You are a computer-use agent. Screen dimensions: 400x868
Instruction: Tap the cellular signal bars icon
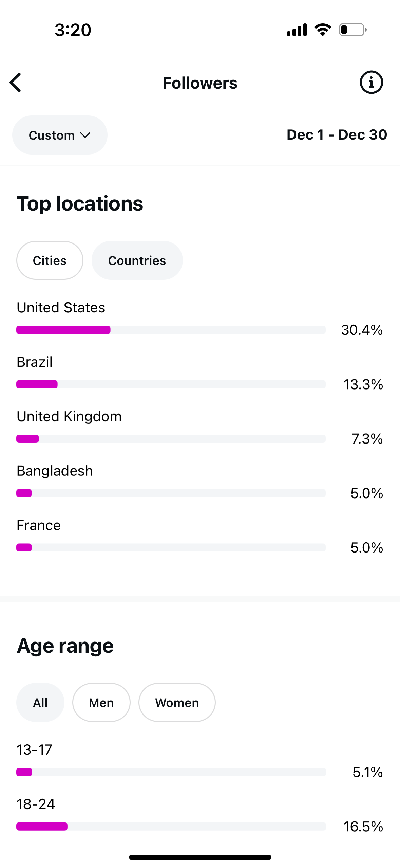coord(297,30)
